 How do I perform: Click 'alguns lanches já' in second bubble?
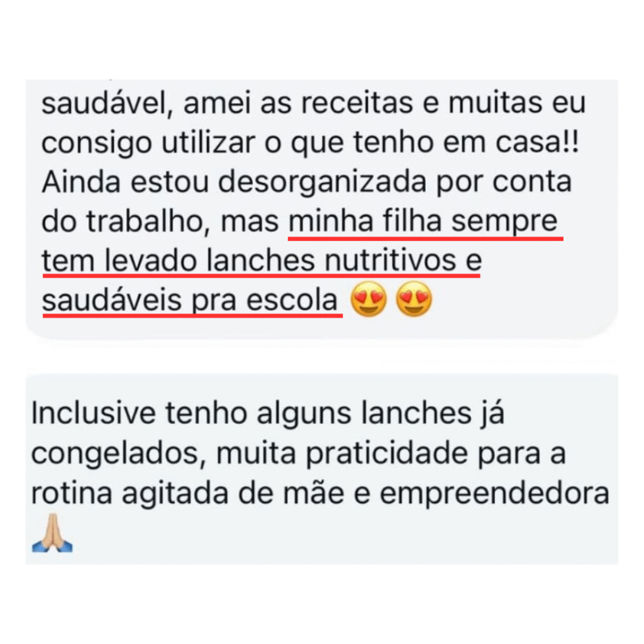[x=380, y=414]
